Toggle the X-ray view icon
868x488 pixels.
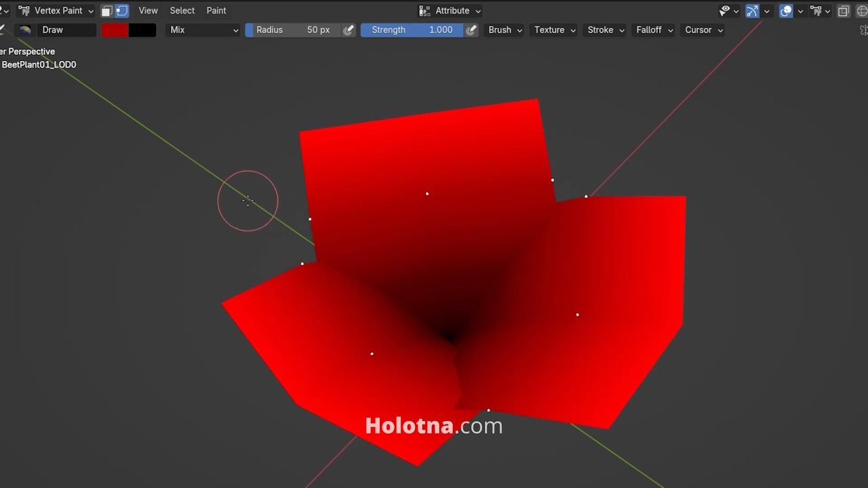[844, 11]
